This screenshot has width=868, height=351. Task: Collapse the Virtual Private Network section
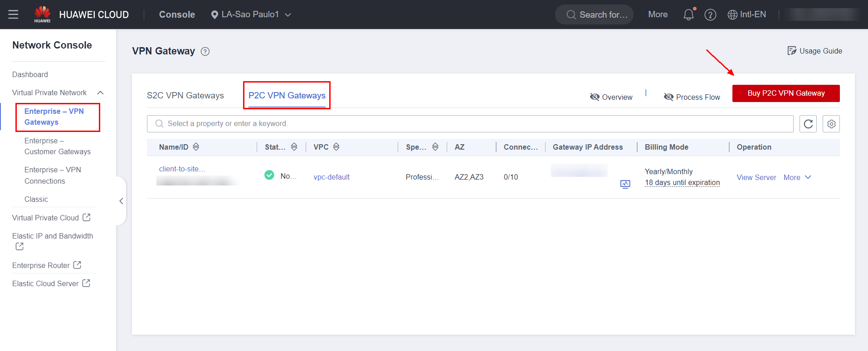click(100, 93)
